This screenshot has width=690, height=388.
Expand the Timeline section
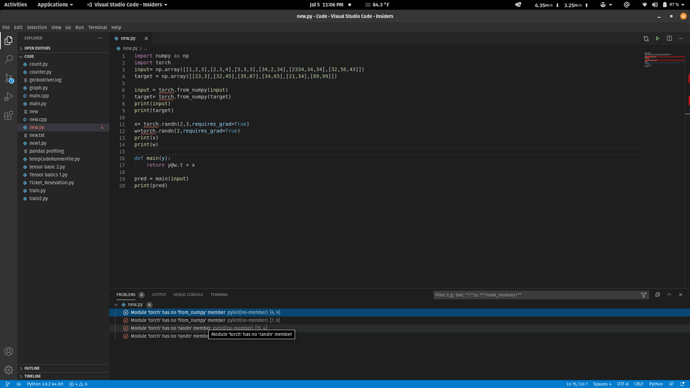point(33,376)
